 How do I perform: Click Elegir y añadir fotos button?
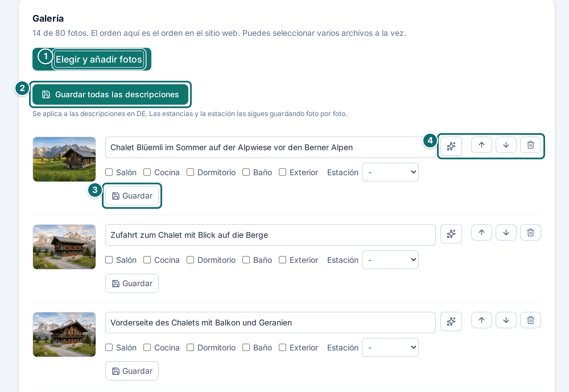pyautogui.click(x=99, y=59)
